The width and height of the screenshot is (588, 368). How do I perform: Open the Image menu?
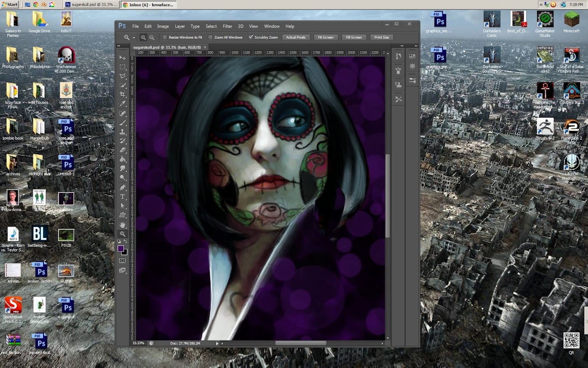163,26
